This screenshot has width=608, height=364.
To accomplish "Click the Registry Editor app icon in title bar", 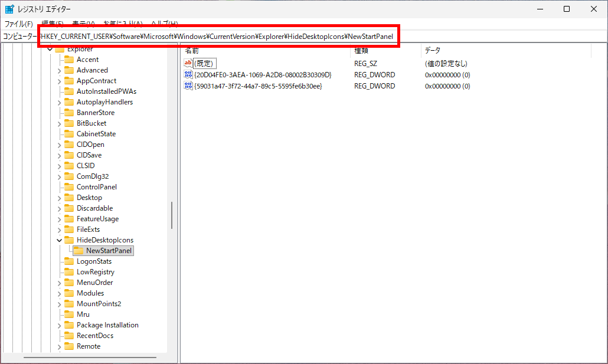I will [x=9, y=9].
